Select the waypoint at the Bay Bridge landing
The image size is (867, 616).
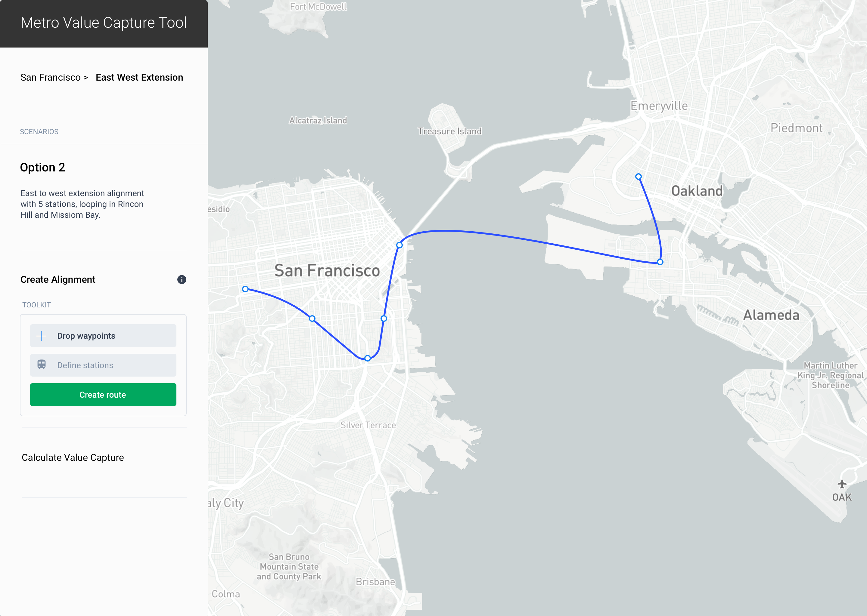[399, 245]
